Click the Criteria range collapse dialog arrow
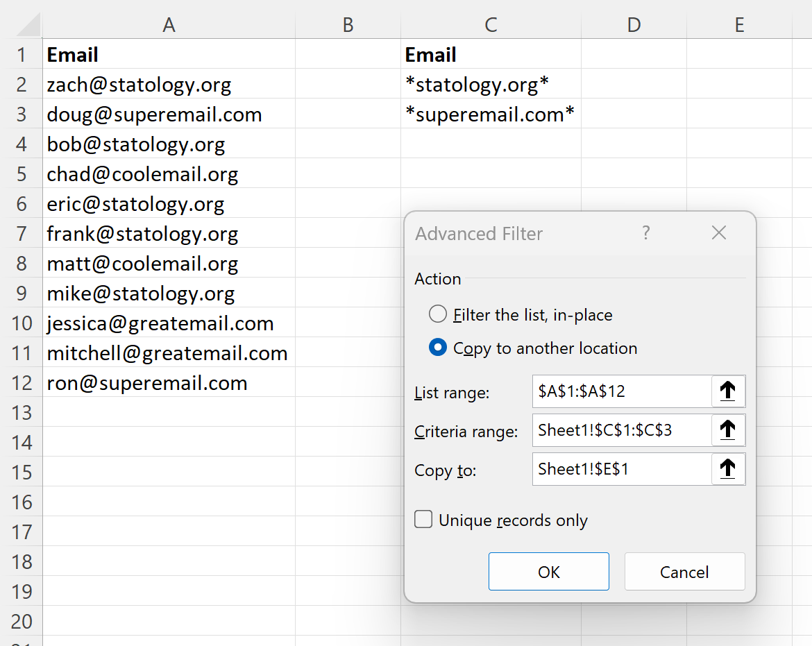The width and height of the screenshot is (812, 646). point(728,430)
